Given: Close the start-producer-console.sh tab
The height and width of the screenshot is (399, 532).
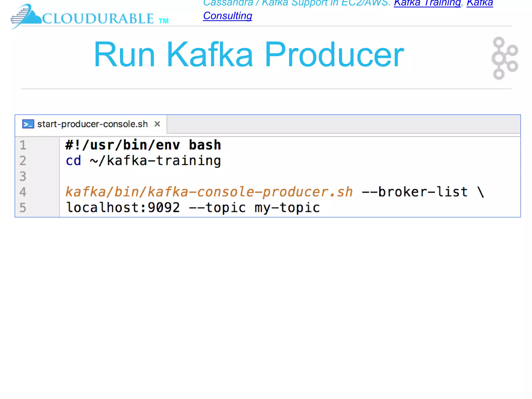Looking at the screenshot, I should pyautogui.click(x=157, y=124).
